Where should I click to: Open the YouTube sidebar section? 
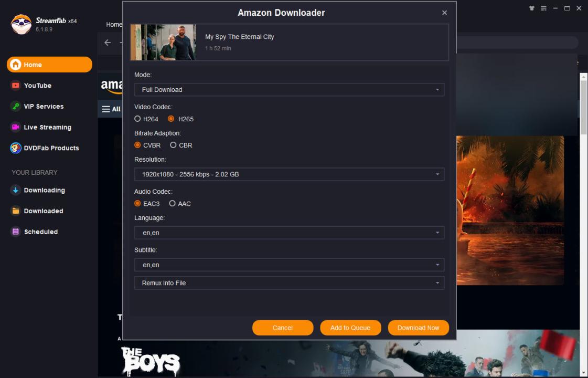37,86
